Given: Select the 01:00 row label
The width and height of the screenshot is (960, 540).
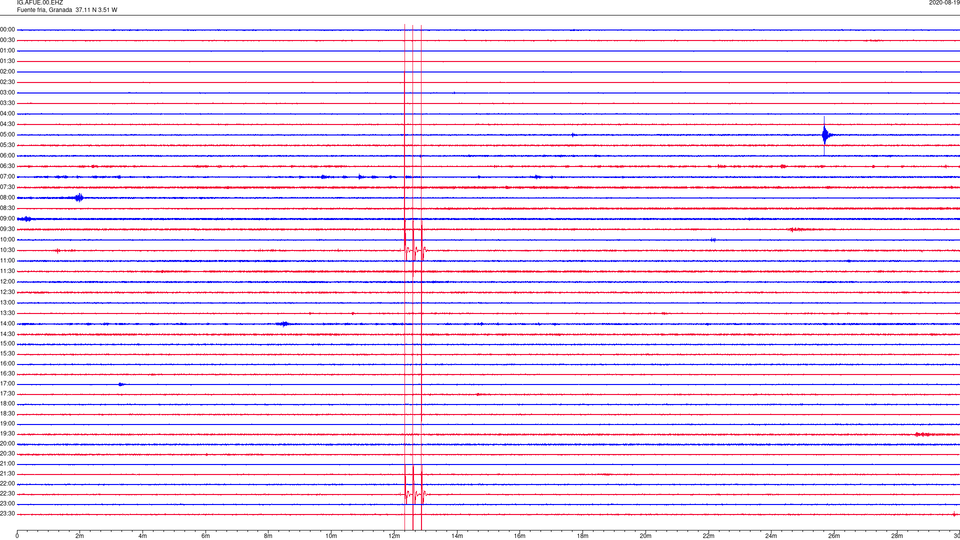Looking at the screenshot, I should (x=7, y=51).
